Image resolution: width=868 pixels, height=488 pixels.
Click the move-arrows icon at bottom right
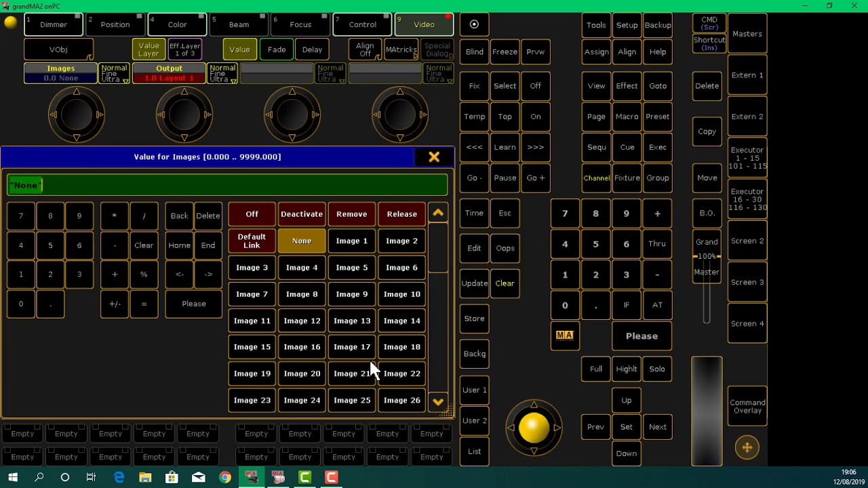click(x=747, y=447)
